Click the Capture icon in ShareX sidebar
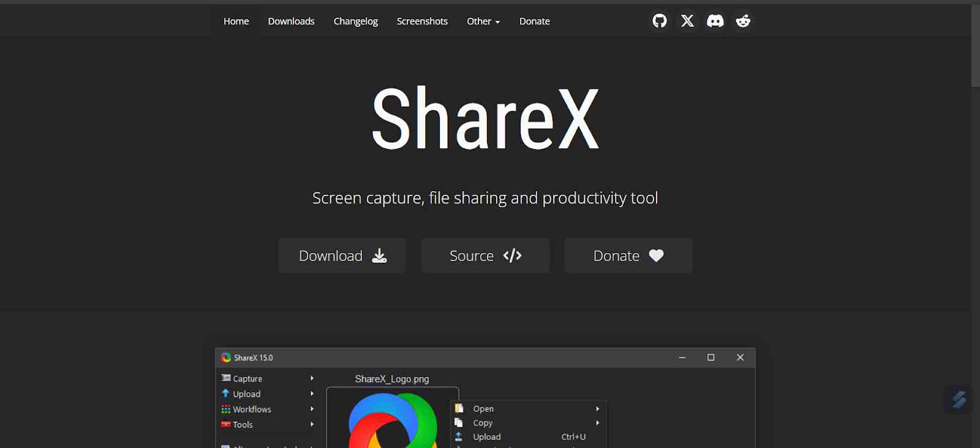 tap(226, 378)
